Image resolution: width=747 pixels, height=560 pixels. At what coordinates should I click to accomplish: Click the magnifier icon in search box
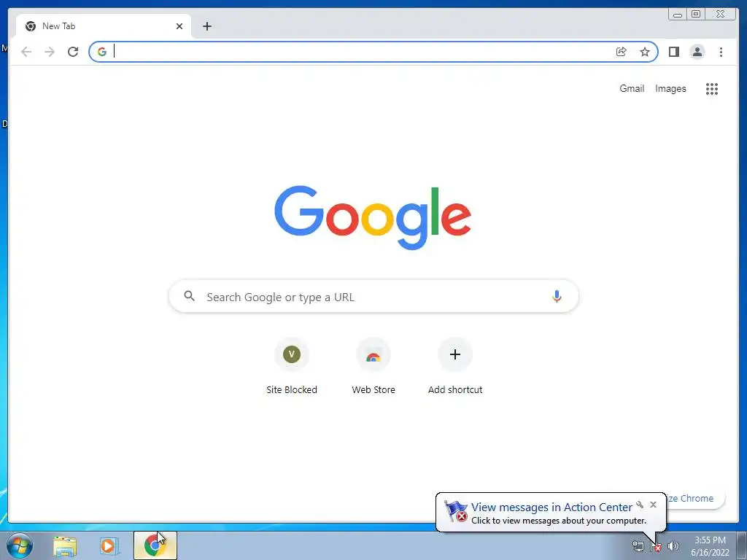pyautogui.click(x=189, y=296)
